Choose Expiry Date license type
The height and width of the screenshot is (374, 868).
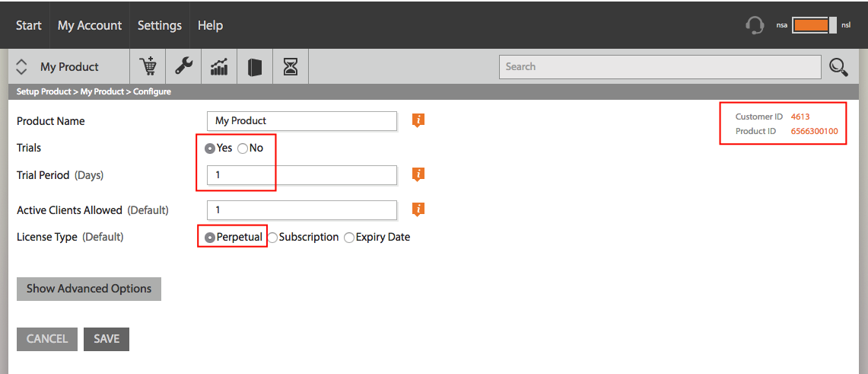pyautogui.click(x=348, y=237)
